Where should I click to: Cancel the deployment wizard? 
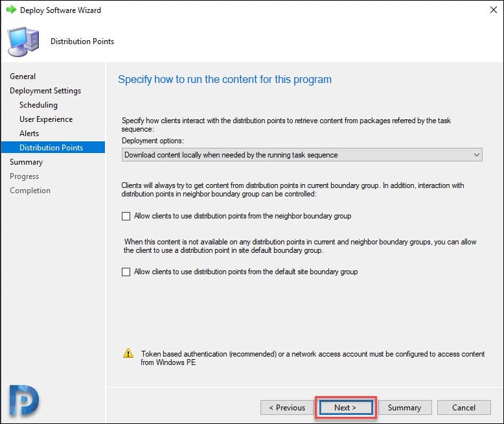463,408
